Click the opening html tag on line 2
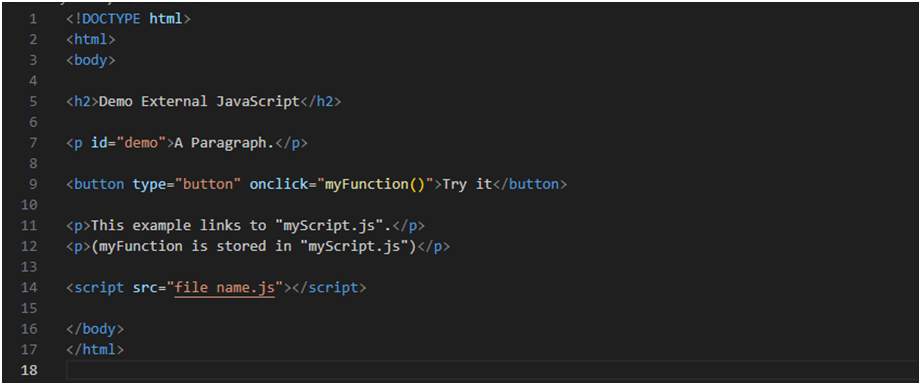Image resolution: width=921 pixels, height=385 pixels. pos(90,39)
